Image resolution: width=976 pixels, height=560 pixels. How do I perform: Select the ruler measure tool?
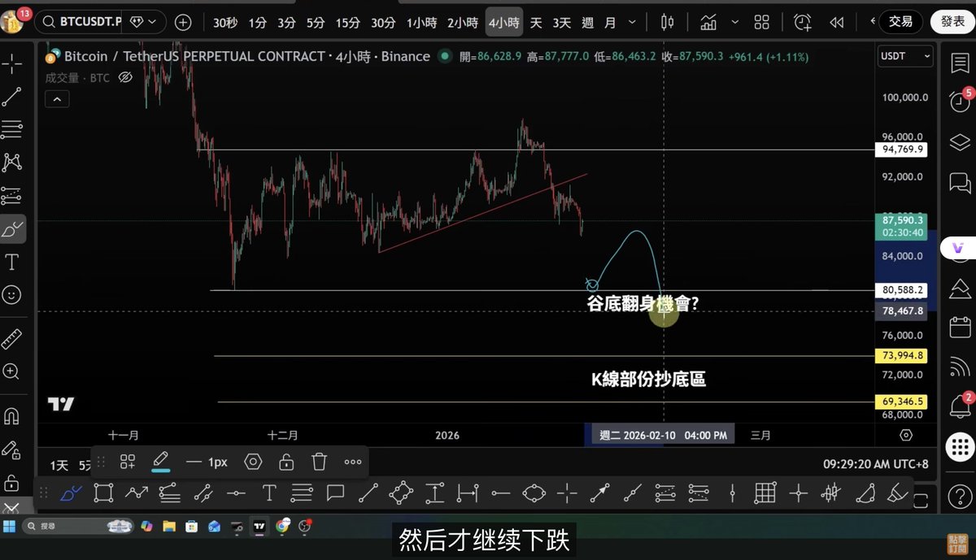(11, 338)
